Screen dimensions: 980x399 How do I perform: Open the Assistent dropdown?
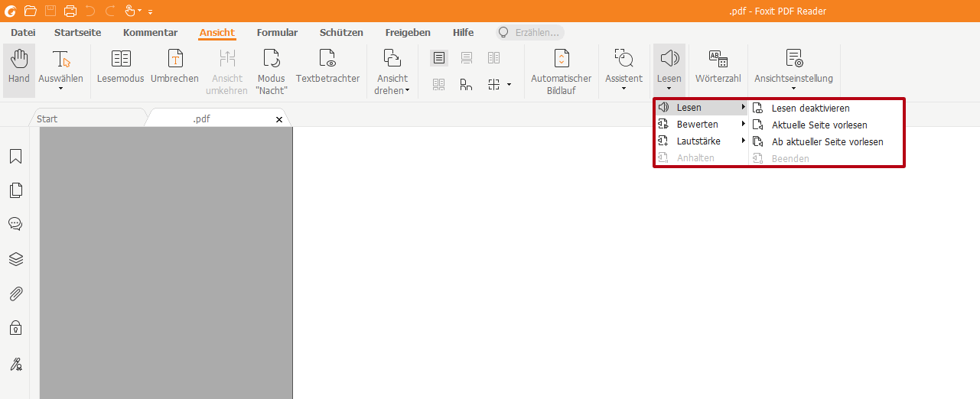click(623, 70)
